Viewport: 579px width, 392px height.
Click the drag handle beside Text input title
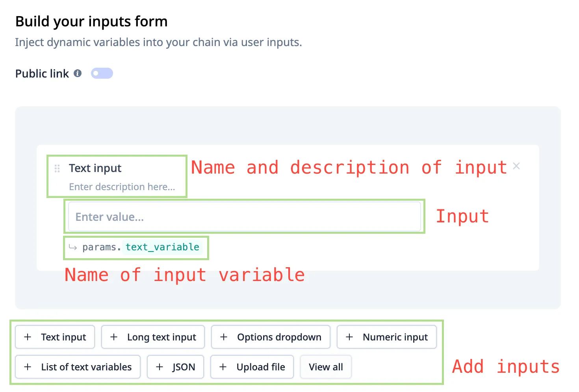tap(57, 168)
